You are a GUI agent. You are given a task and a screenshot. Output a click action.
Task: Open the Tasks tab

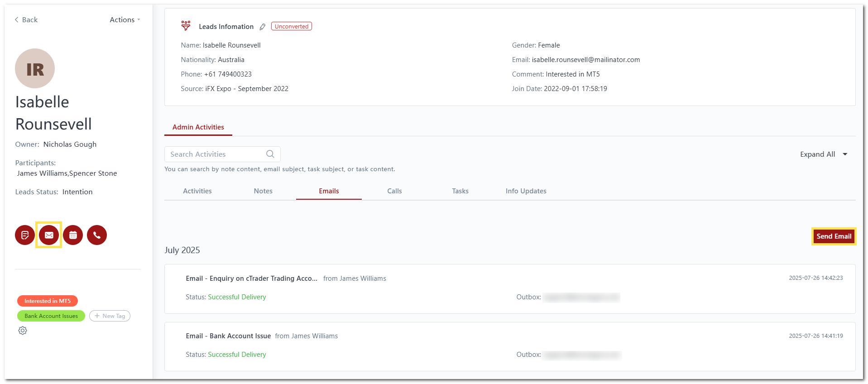coord(460,191)
